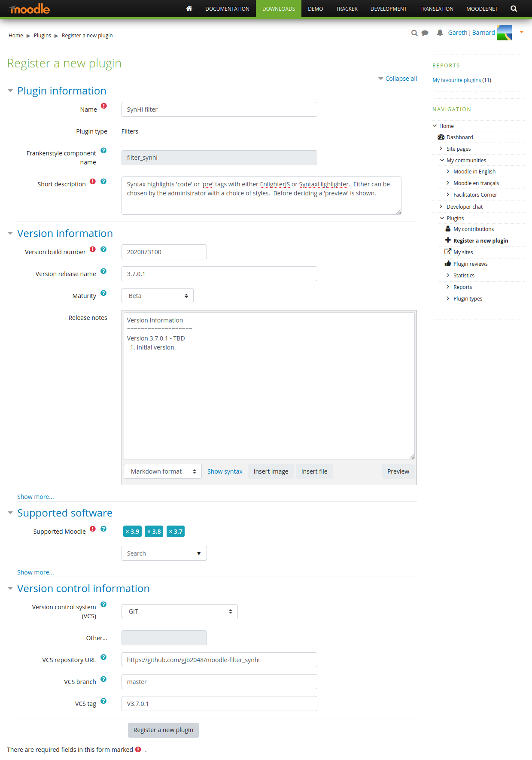Open Moodle in English community link

coord(474,172)
